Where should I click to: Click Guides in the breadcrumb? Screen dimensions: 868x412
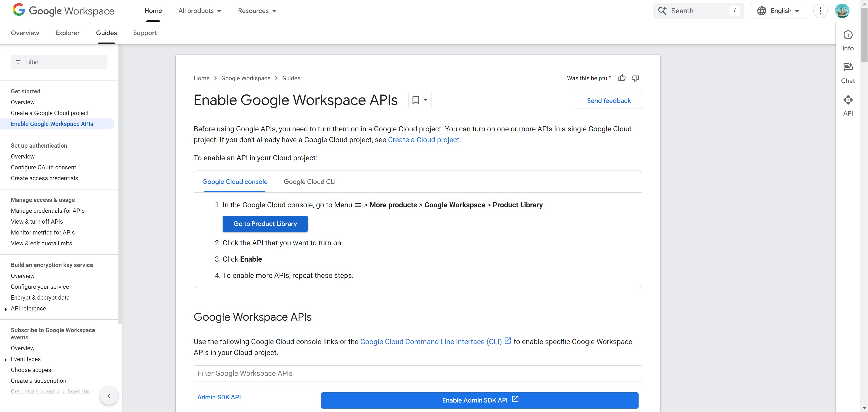[291, 78]
